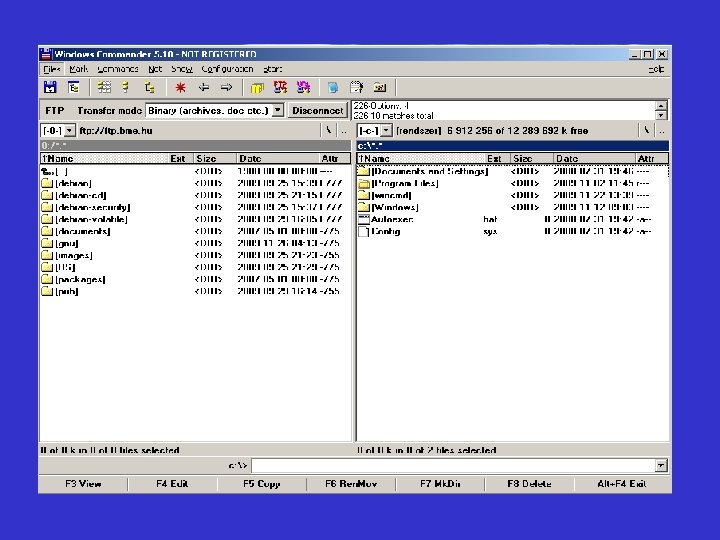Select the [Windows] folder row
Image resolution: width=720 pixels, height=540 pixels.
tap(512, 207)
